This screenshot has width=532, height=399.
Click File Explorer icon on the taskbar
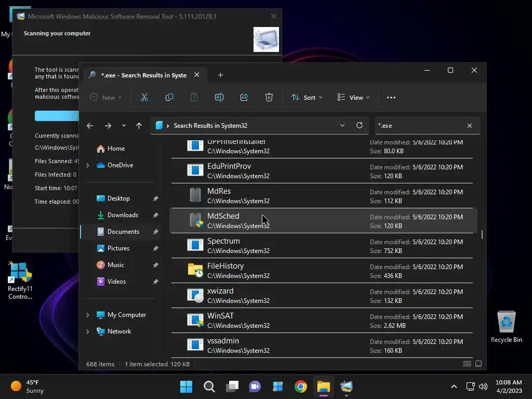tap(323, 387)
